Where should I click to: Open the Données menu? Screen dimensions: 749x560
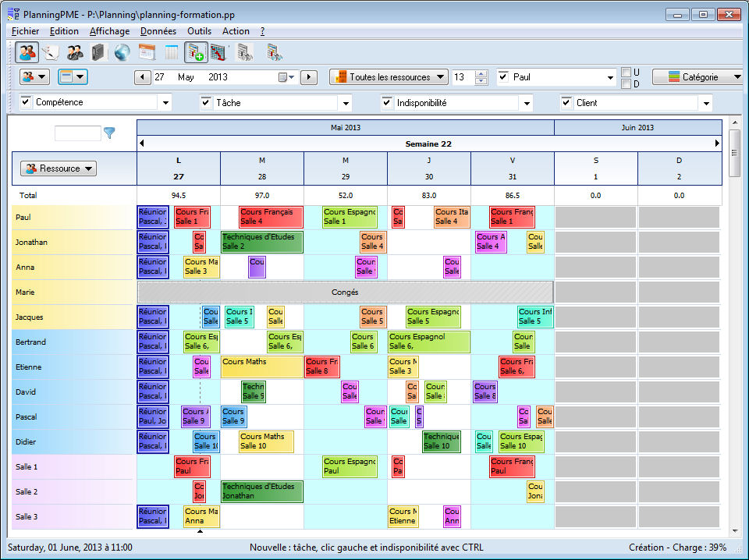(x=158, y=31)
